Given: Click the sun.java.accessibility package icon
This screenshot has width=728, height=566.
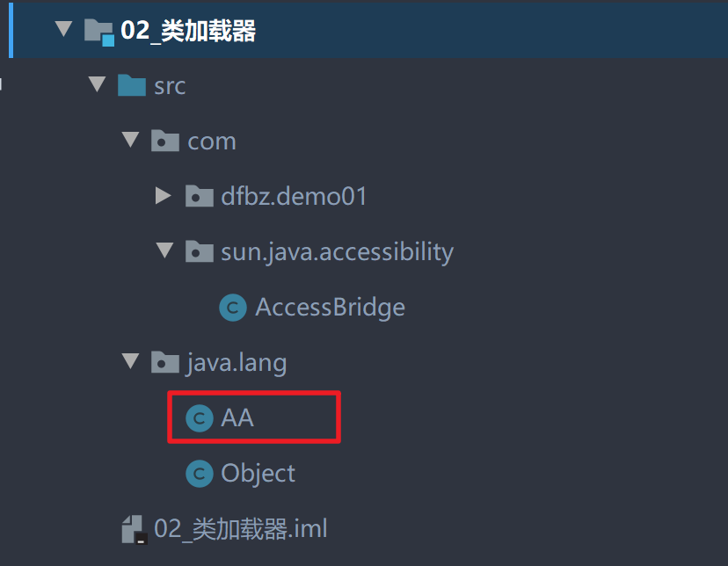Looking at the screenshot, I should click(x=199, y=251).
